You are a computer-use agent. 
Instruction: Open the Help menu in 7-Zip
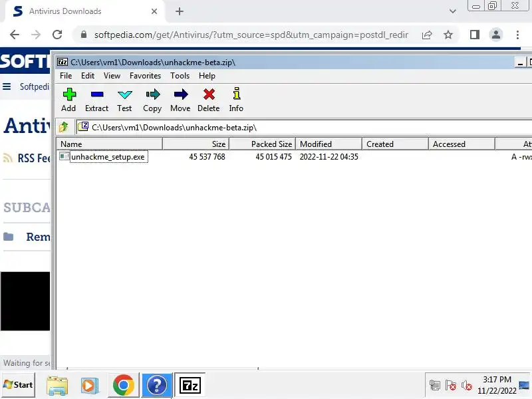click(207, 76)
